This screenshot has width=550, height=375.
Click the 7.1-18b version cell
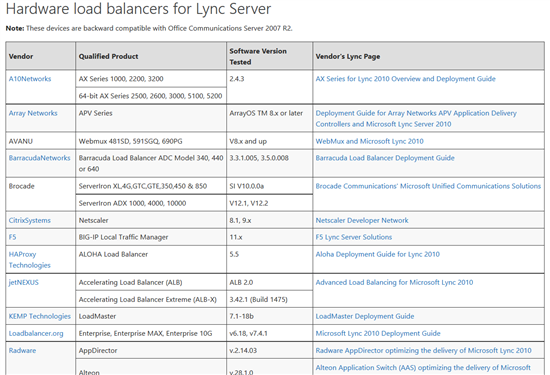(269, 316)
